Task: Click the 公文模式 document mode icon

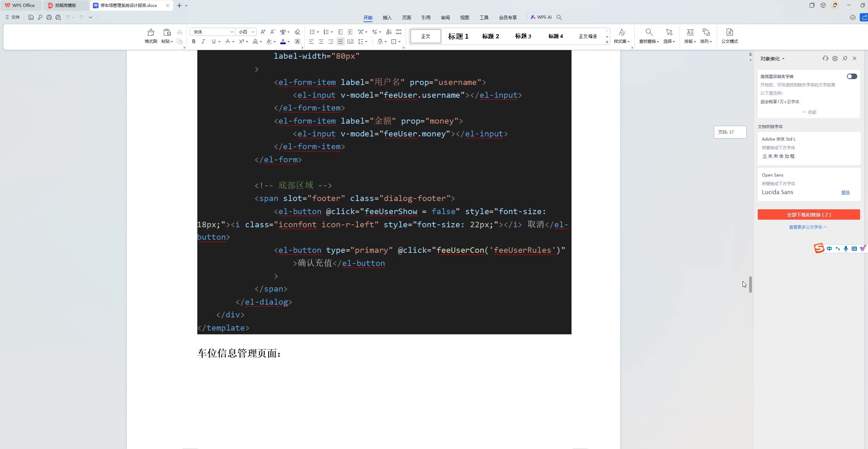Action: coord(729,32)
